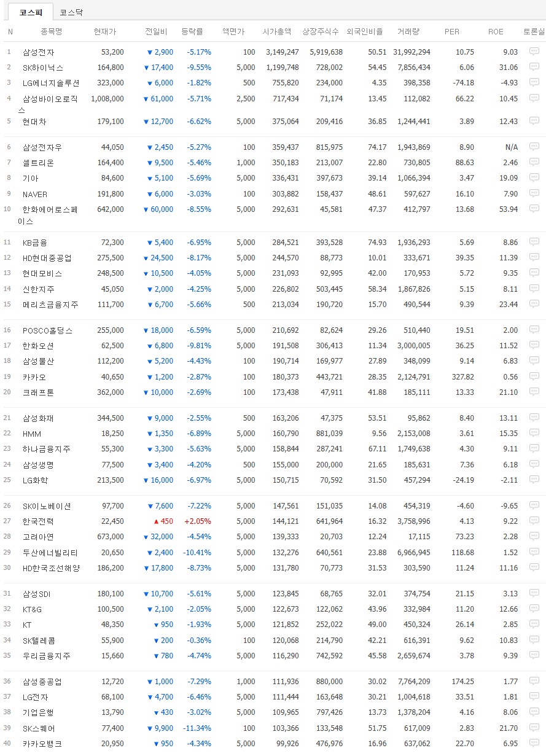Viewport: 546px width, 756px height.
Task: Select the -11.34% change value for SK스퀘어
Action: coord(197,728)
